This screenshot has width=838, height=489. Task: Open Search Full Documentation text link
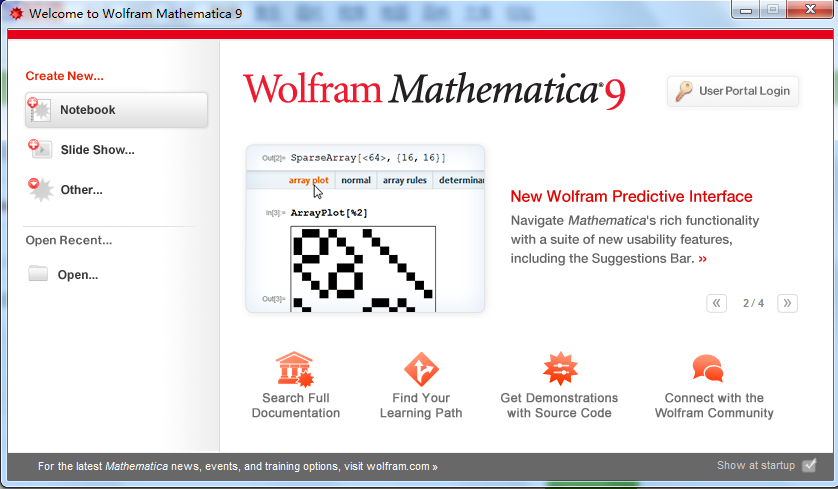(x=296, y=405)
